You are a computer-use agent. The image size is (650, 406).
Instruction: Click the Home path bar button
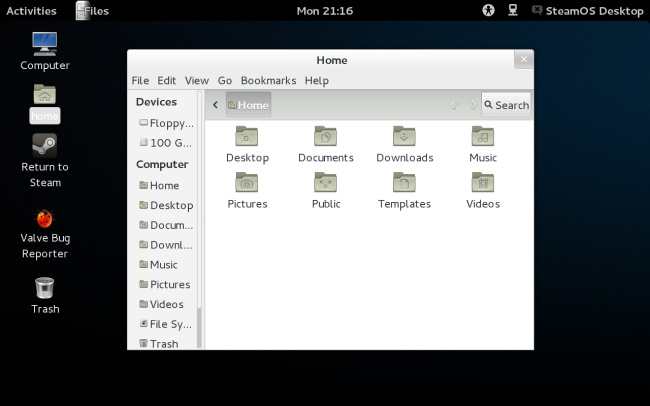(x=248, y=105)
